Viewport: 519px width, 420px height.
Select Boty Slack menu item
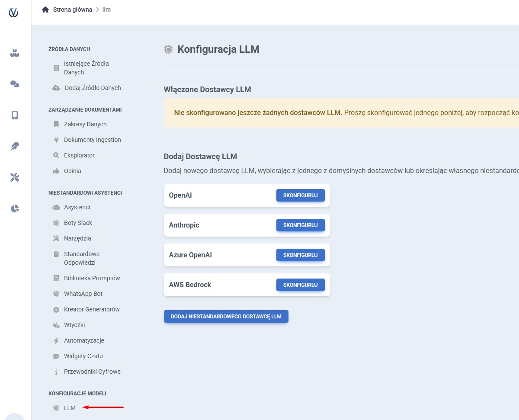pyautogui.click(x=78, y=223)
